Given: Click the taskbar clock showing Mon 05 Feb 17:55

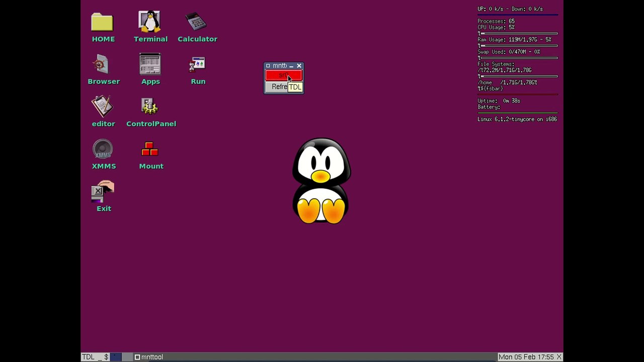Looking at the screenshot, I should pyautogui.click(x=526, y=357).
